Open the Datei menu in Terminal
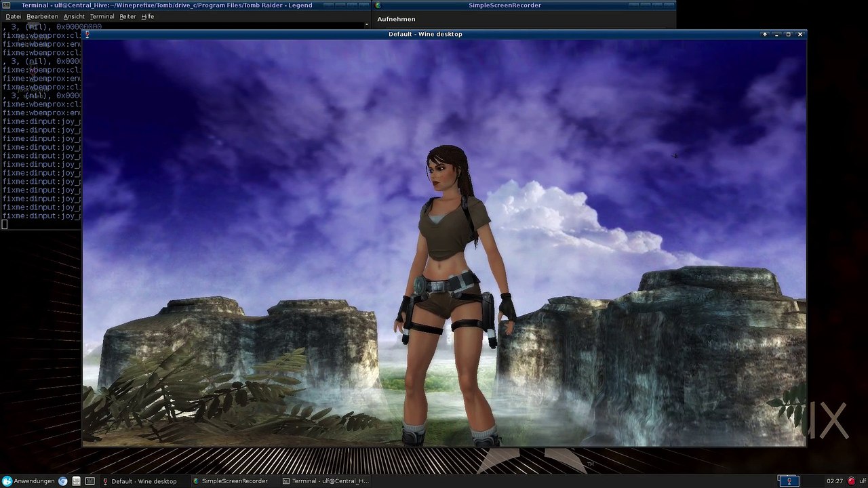868x488 pixels. 13,16
